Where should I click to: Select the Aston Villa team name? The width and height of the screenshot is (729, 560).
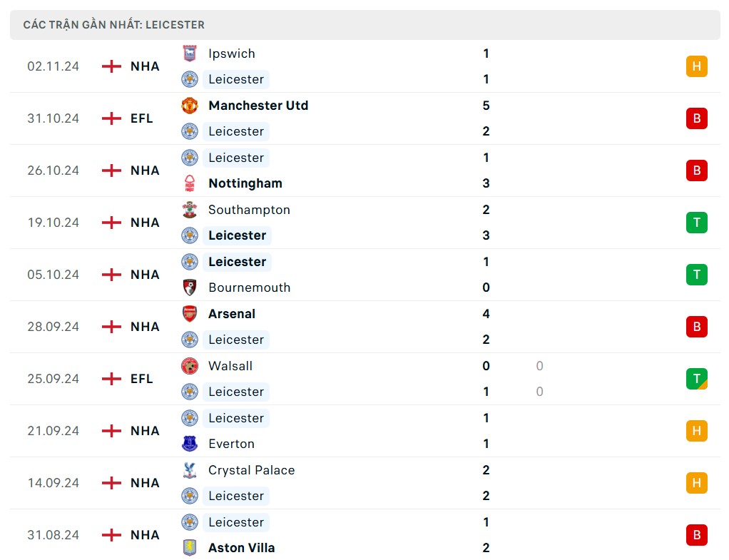[241, 548]
